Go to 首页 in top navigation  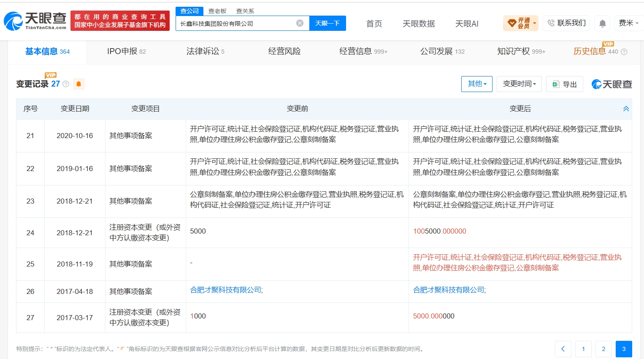[374, 24]
